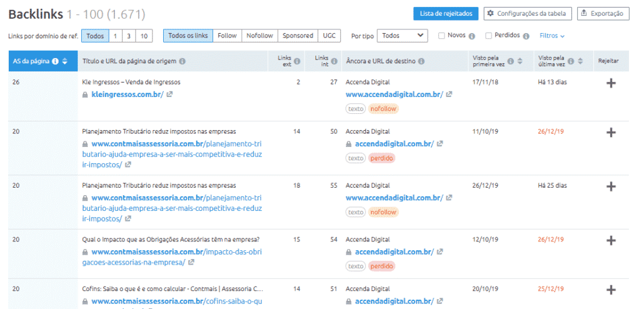This screenshot has height=309, width=644.
Task: Open accendadigital.com.br link in Obrigações Acessórias row
Action: pos(395,252)
